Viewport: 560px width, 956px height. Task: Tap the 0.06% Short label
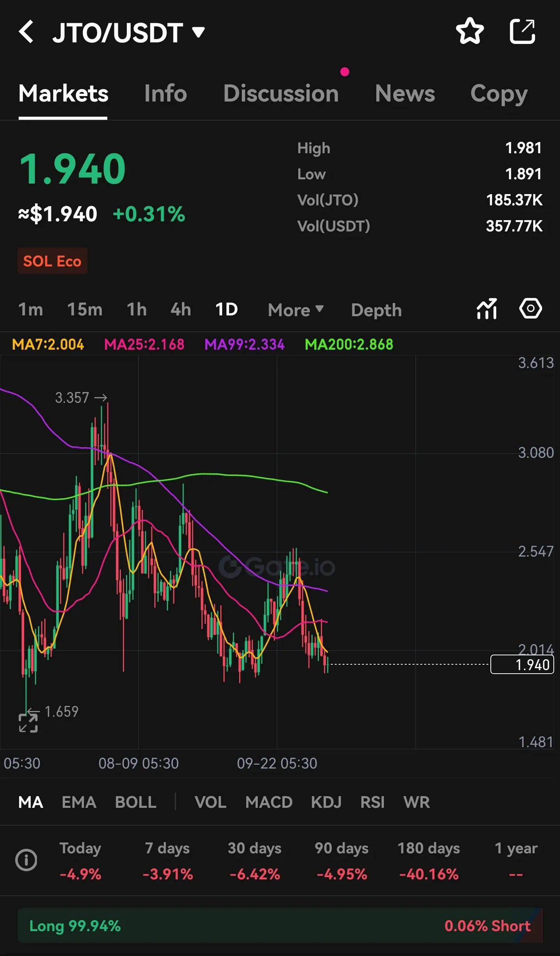(488, 926)
